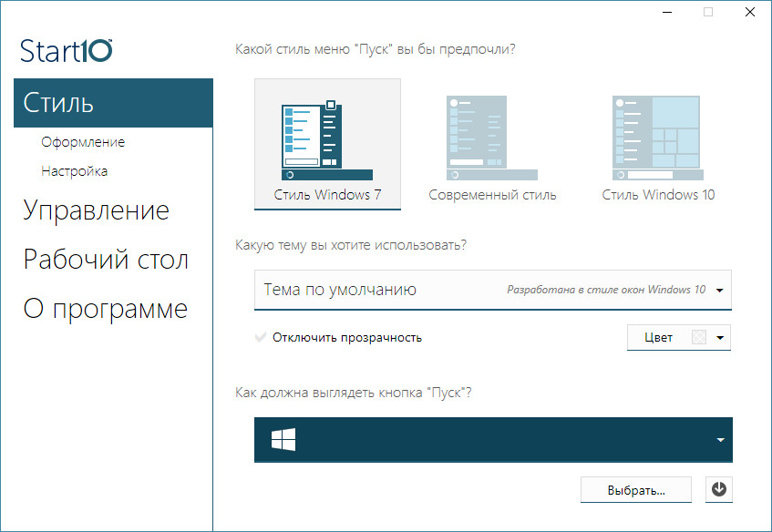Screen dimensions: 772x532
Task: Select the Стиль Windows 10 preview image
Action: (658, 135)
